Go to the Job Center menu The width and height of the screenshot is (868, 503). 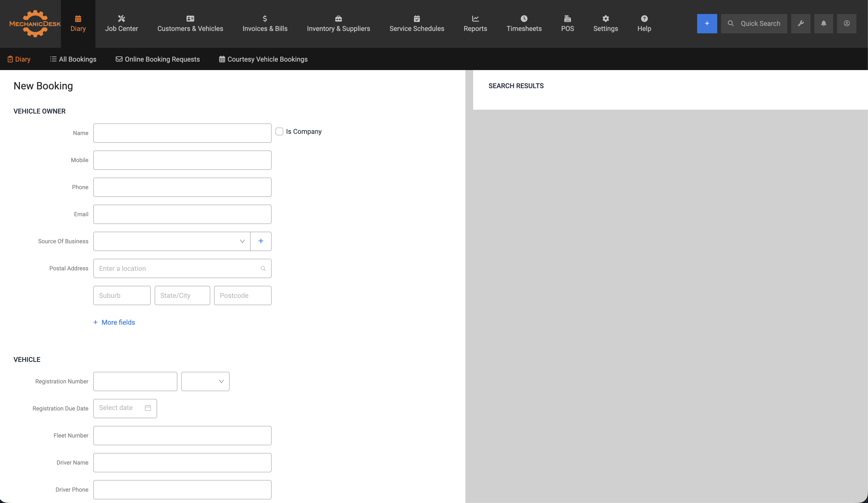pyautogui.click(x=121, y=23)
